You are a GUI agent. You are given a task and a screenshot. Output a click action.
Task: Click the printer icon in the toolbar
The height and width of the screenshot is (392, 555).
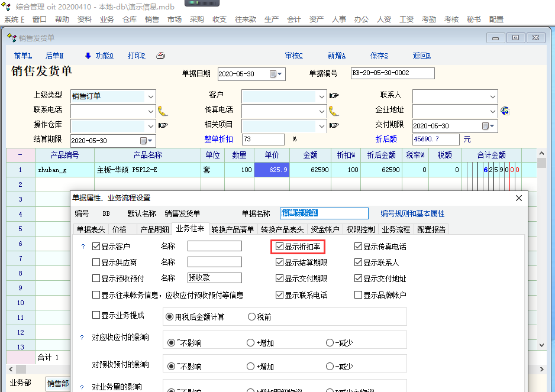coord(160,56)
